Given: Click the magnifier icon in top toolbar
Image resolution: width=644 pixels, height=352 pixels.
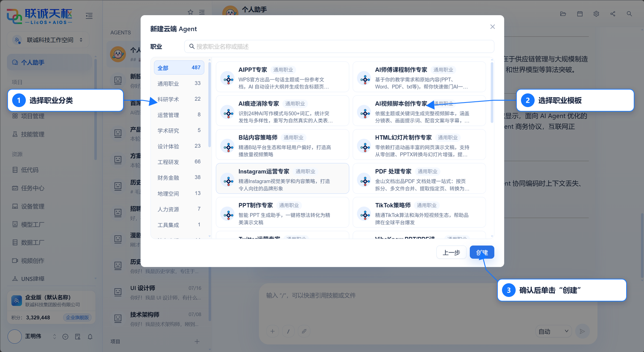Looking at the screenshot, I should coord(629,14).
